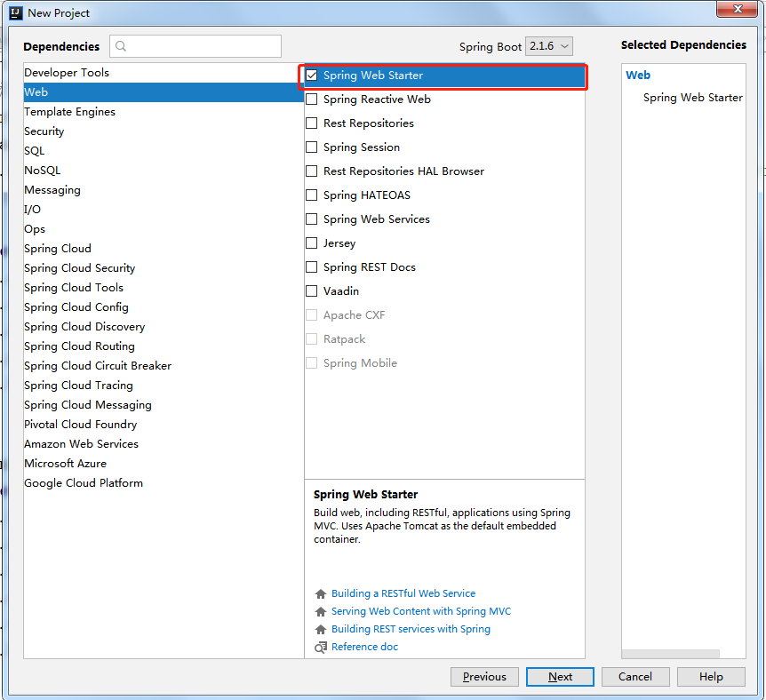This screenshot has width=766, height=700.
Task: Select the SQL category
Action: pos(164,150)
